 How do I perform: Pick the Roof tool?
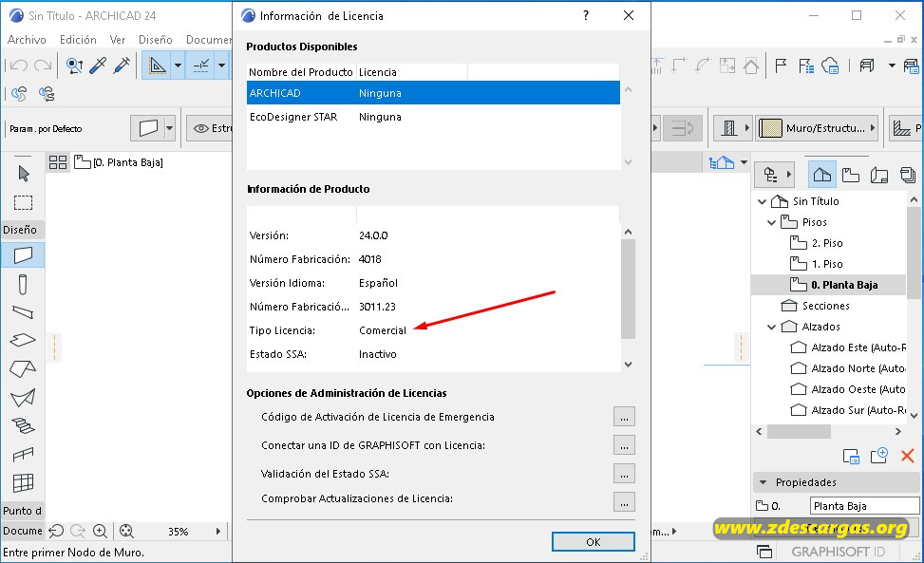(23, 368)
